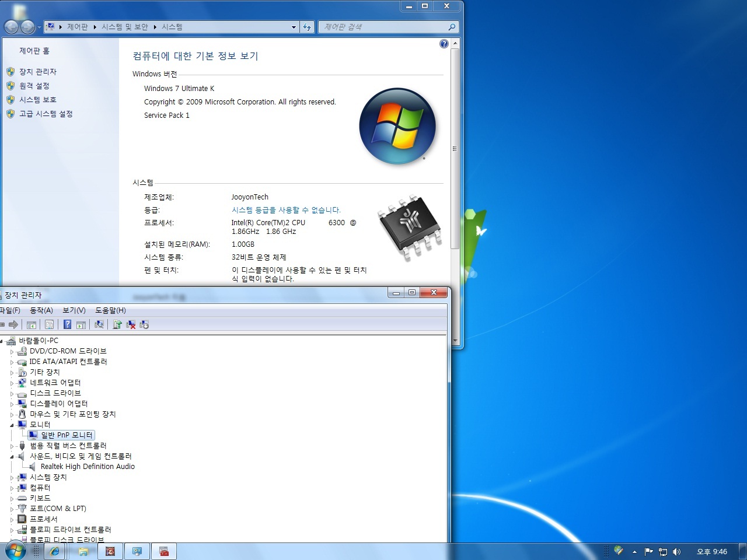Open 고급 시스템 설정 link
Image resolution: width=747 pixels, height=560 pixels.
(x=46, y=114)
